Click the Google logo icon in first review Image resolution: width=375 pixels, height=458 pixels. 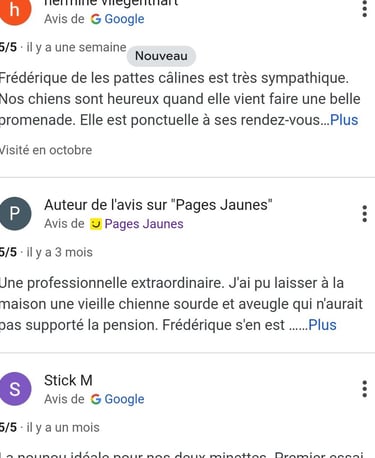(96, 19)
